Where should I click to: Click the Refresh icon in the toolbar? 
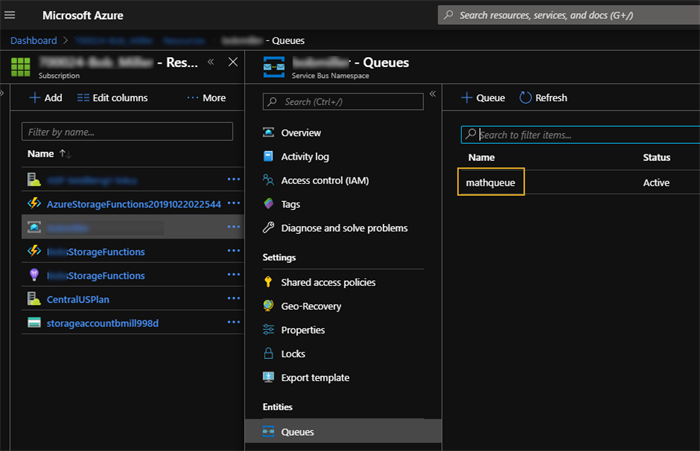point(526,98)
